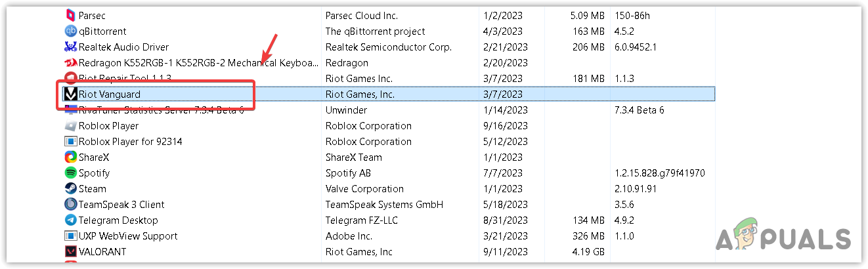
Task: Click the qBittorrent app icon
Action: click(70, 31)
